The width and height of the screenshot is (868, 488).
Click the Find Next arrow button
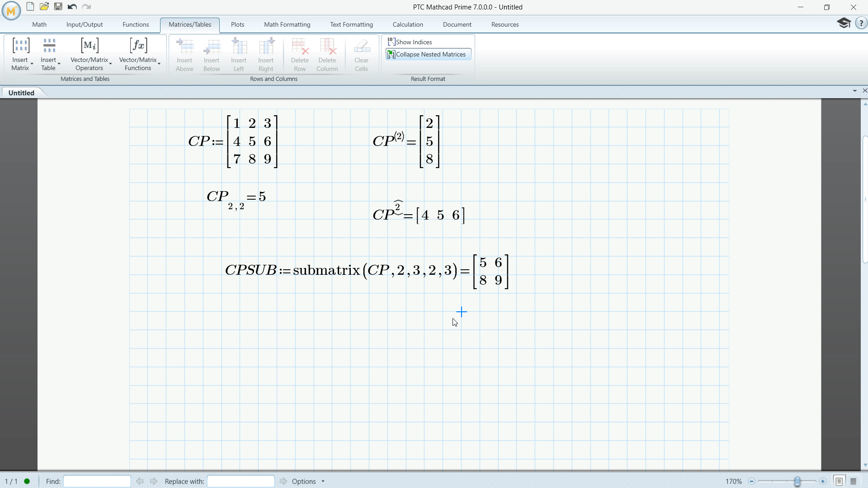(x=153, y=481)
